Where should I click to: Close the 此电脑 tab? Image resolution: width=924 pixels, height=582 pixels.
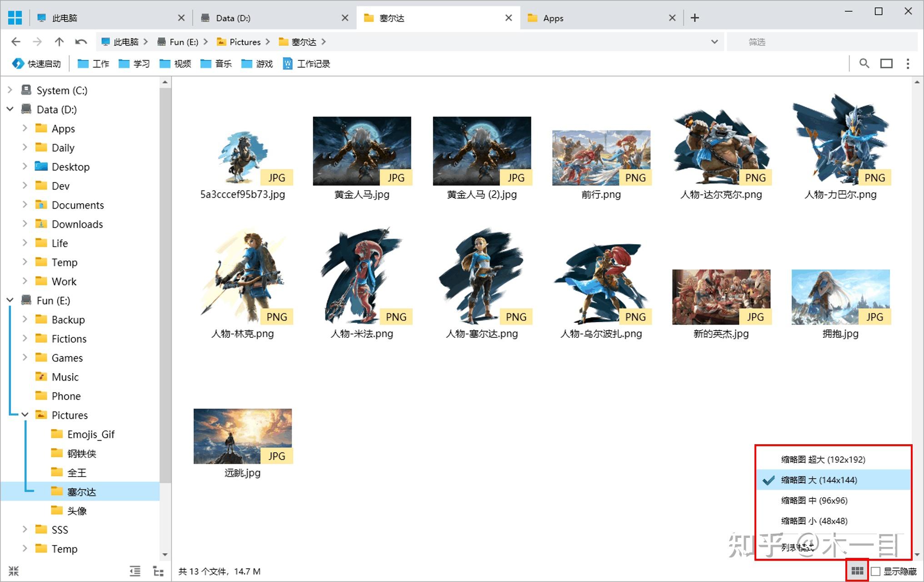coord(181,18)
